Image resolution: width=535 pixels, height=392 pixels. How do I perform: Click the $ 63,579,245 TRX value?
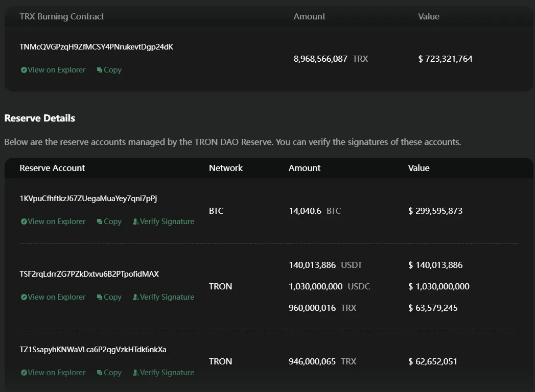(433, 308)
